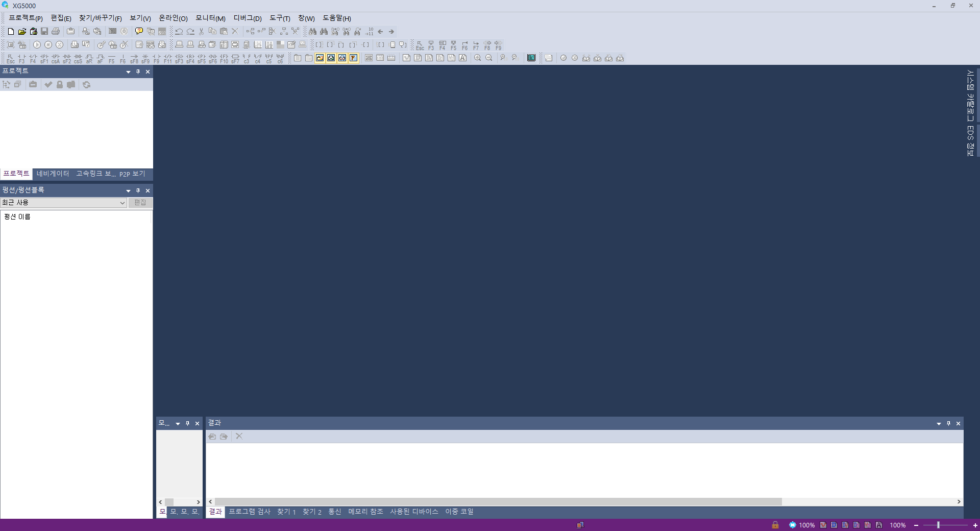The image size is (980, 531).
Task: Click the Copy icon in toolbar
Action: (x=213, y=32)
